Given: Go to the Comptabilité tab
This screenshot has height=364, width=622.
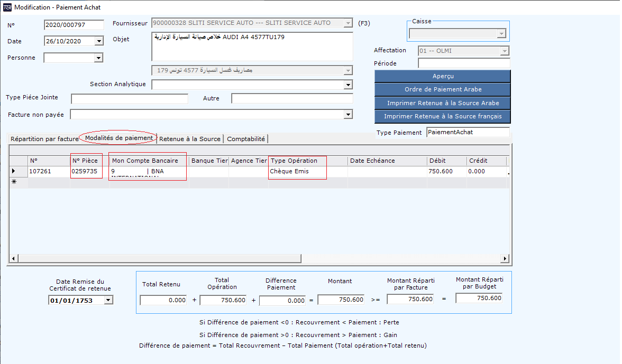Looking at the screenshot, I should point(246,138).
